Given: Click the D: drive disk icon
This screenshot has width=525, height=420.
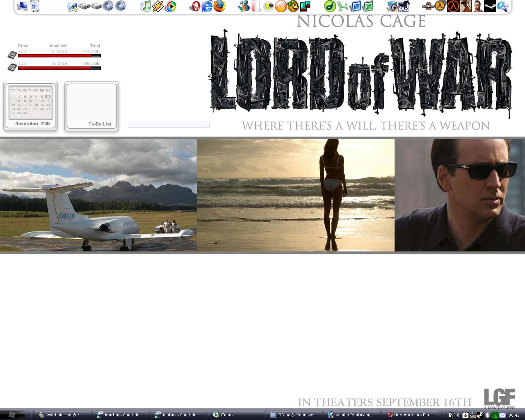Looking at the screenshot, I should click(12, 67).
